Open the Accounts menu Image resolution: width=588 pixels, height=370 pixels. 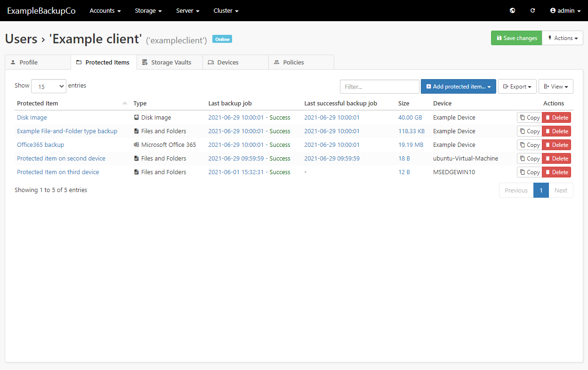click(105, 10)
